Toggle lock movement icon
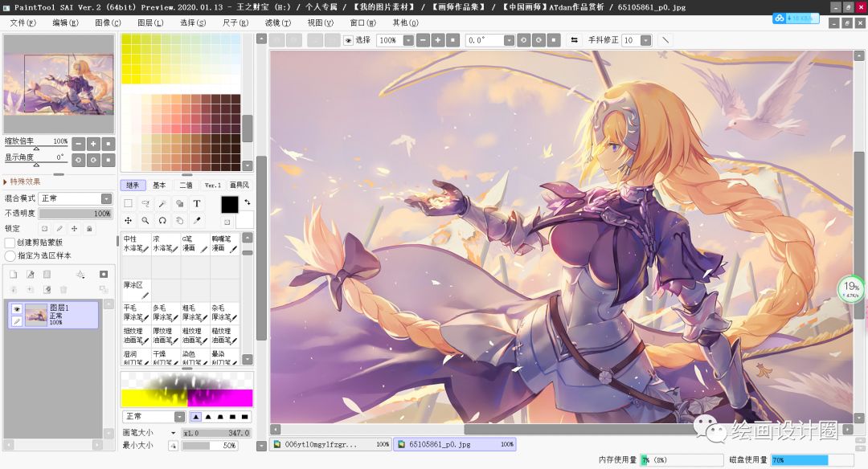868x469 pixels. (x=74, y=228)
